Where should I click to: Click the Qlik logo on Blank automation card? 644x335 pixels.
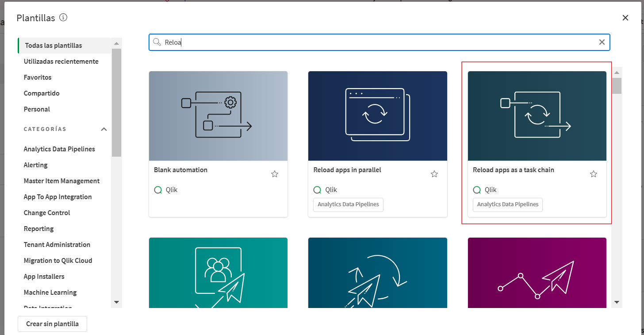[158, 189]
